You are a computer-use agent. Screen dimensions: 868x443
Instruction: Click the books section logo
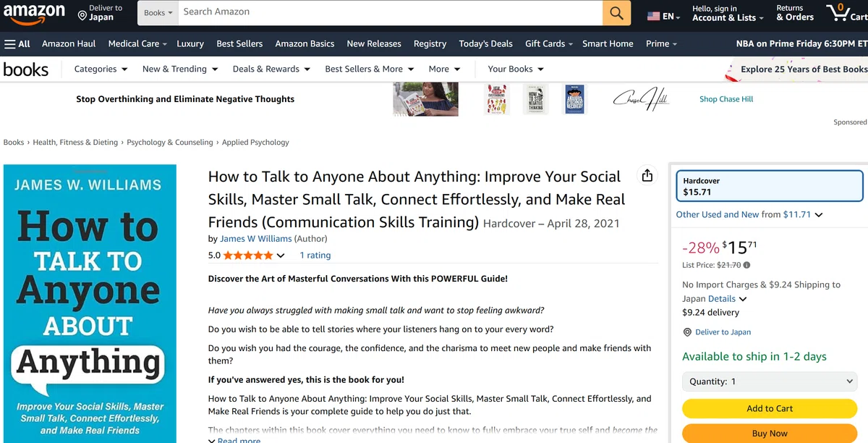pos(26,69)
